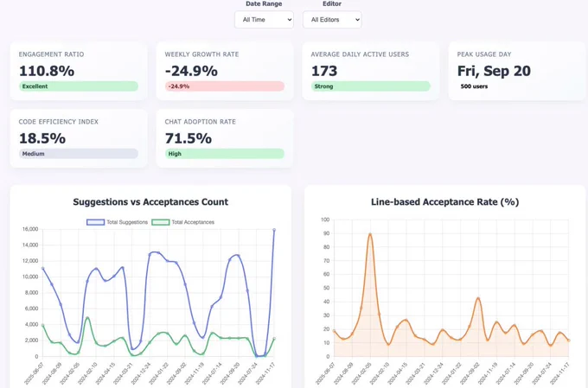This screenshot has height=388, width=588.
Task: Click the High chat adoption badge
Action: (224, 154)
